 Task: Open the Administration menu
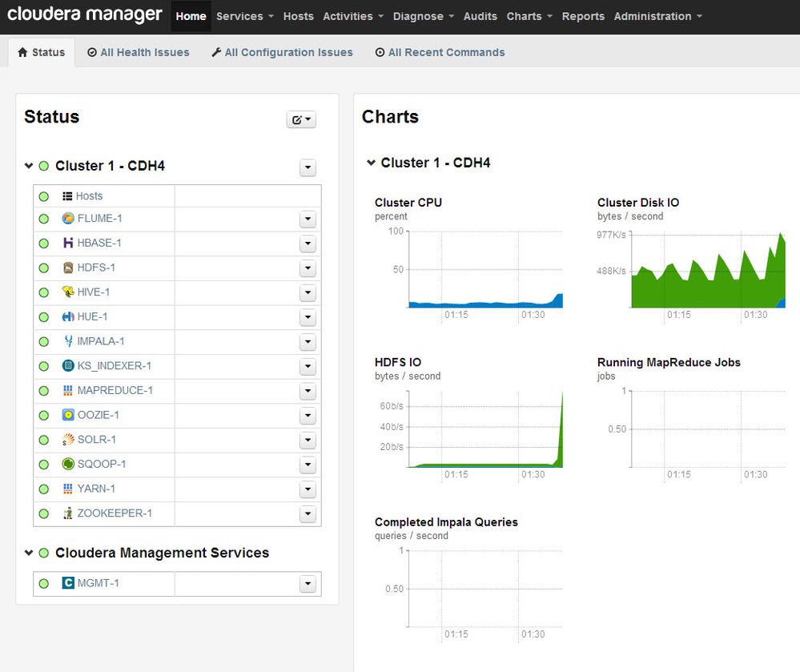pyautogui.click(x=657, y=16)
